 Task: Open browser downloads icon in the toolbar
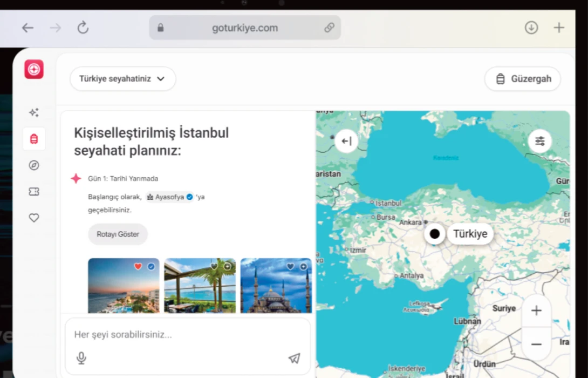(531, 28)
